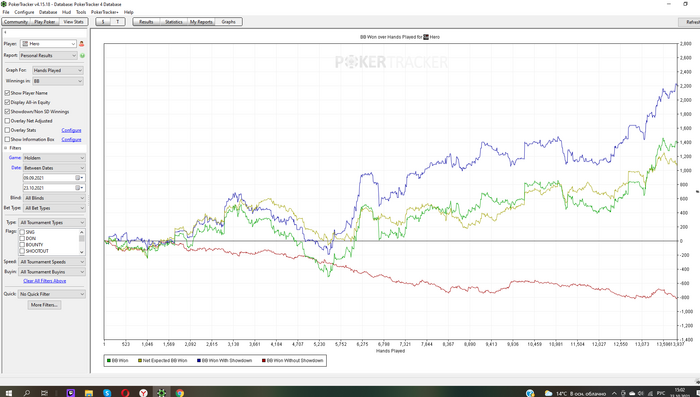Open the Quick filter dropdown
The height and width of the screenshot is (397, 700).
click(52, 294)
